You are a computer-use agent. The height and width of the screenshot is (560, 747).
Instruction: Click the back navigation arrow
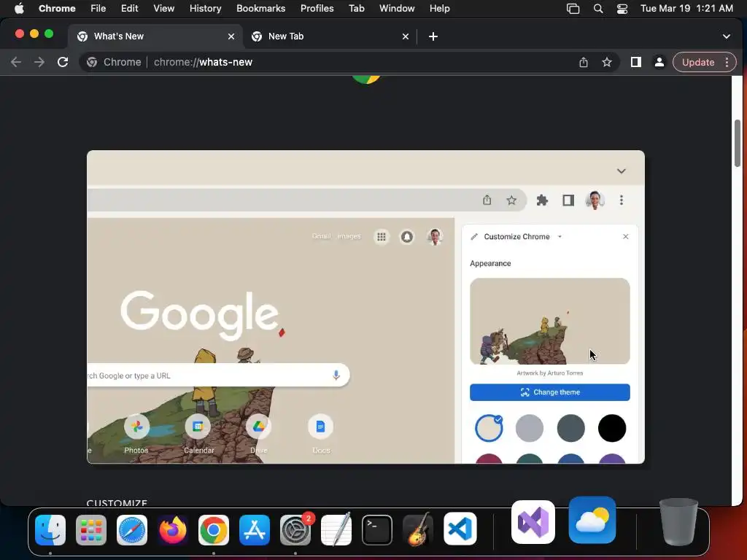click(16, 63)
